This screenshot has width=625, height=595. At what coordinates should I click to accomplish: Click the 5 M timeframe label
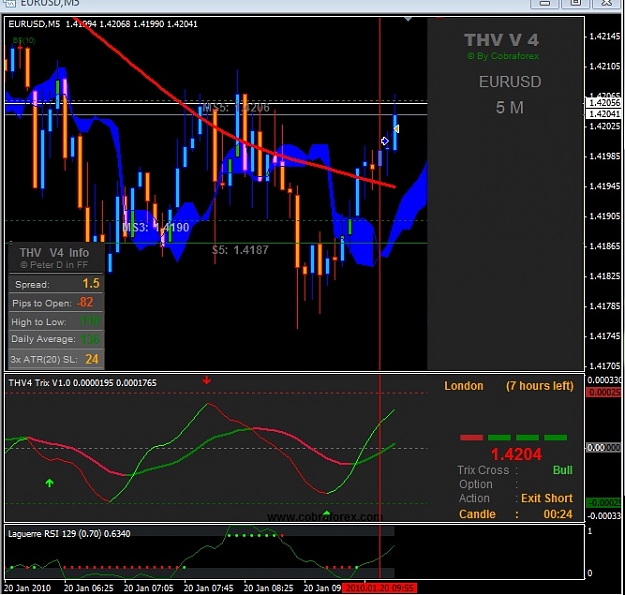(x=509, y=108)
